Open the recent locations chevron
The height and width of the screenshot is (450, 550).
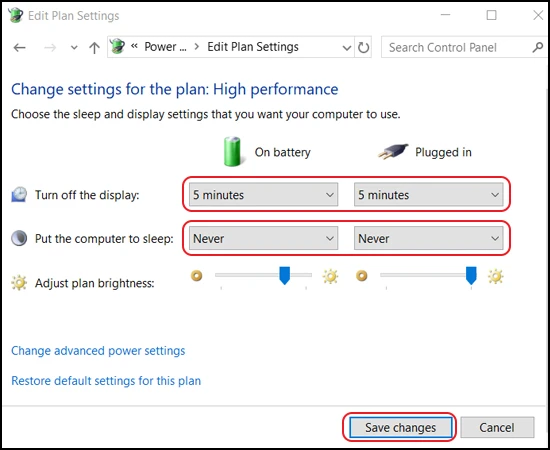tap(74, 47)
